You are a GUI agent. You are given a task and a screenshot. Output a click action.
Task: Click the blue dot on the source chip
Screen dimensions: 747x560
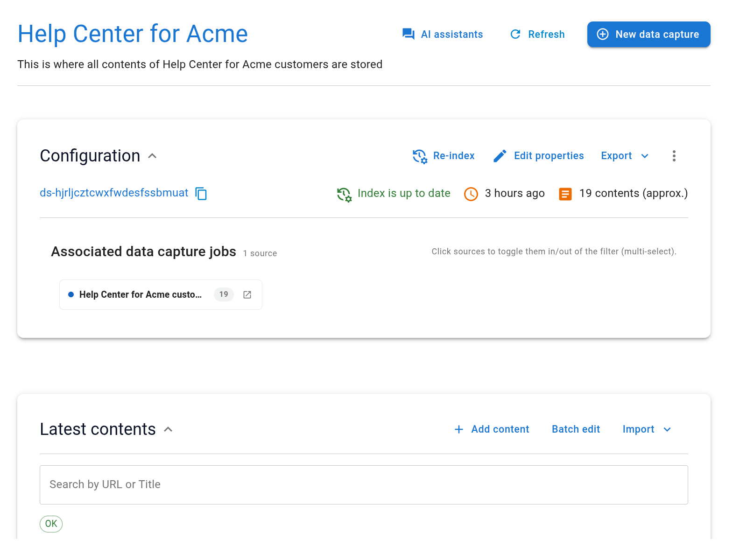point(71,294)
